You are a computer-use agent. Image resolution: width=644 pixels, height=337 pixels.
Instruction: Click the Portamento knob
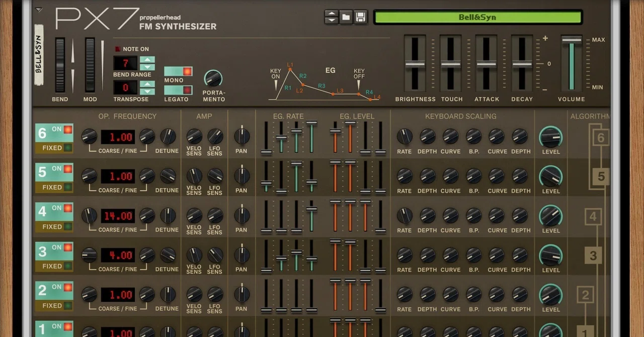click(213, 78)
